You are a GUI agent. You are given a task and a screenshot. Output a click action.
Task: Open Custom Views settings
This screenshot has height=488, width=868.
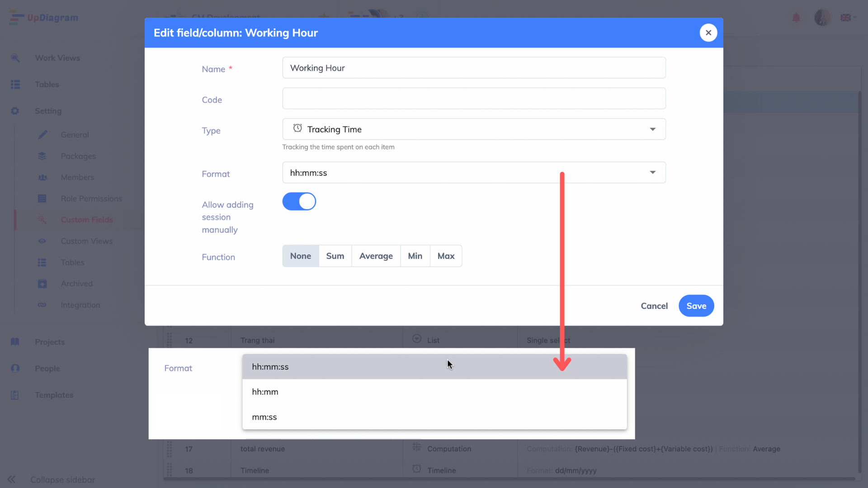click(87, 241)
